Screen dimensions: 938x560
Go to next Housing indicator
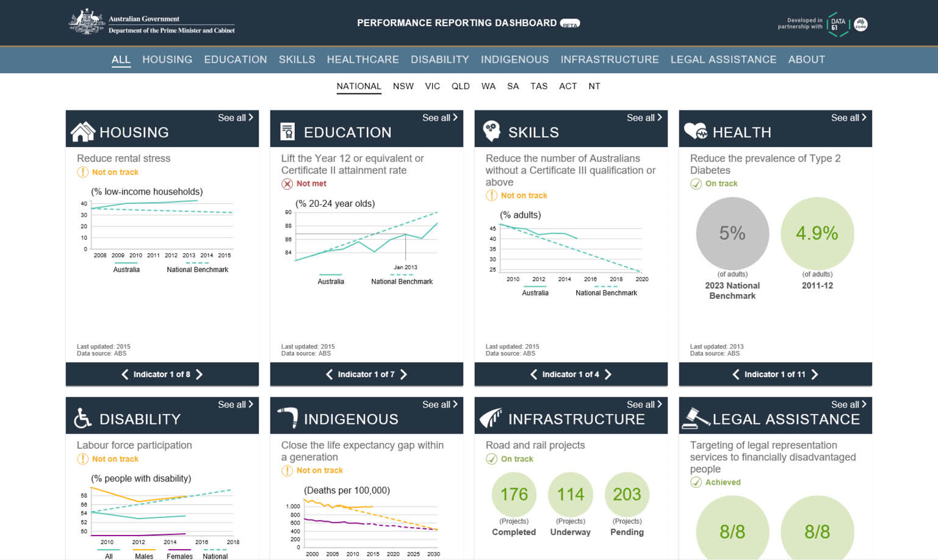[x=200, y=375]
